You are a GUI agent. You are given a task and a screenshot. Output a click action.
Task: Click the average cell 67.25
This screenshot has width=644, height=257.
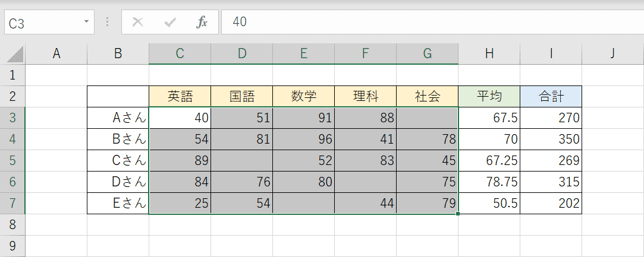pyautogui.click(x=489, y=160)
